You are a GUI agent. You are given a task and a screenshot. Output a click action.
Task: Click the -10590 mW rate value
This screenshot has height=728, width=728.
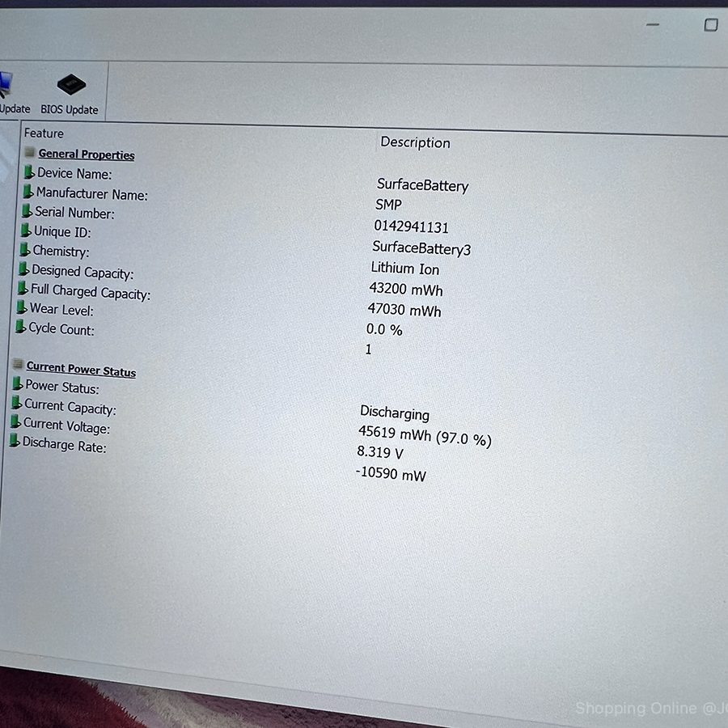pyautogui.click(x=391, y=474)
